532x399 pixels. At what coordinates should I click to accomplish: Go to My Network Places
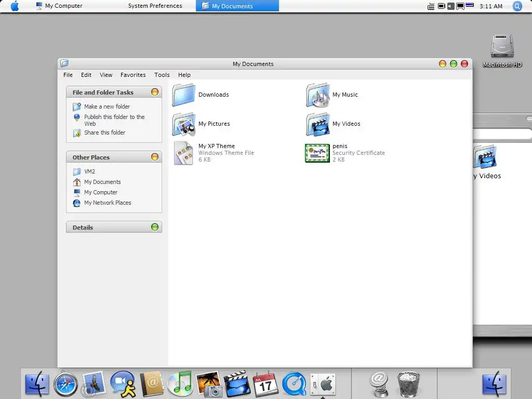point(108,203)
